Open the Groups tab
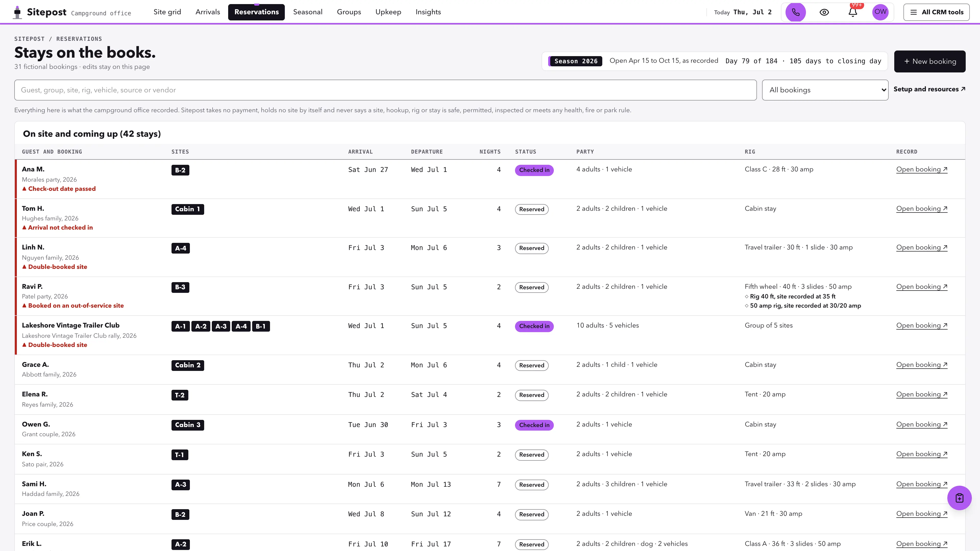This screenshot has height=551, width=980. click(349, 12)
